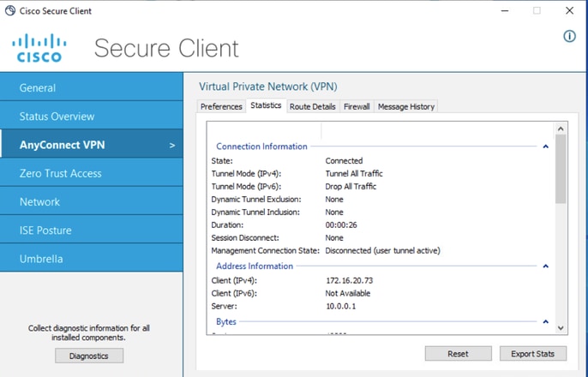Image resolution: width=588 pixels, height=377 pixels.
Task: Collapse the Connection Information section
Action: click(x=546, y=147)
